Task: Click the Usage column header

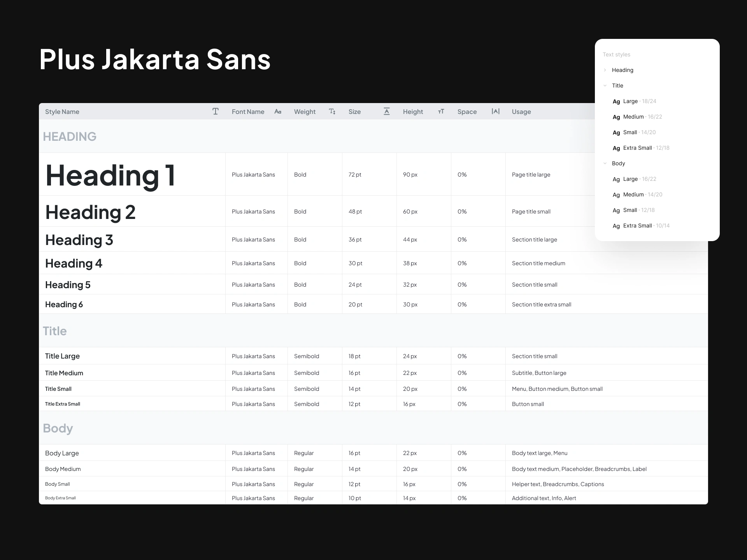Action: click(521, 112)
